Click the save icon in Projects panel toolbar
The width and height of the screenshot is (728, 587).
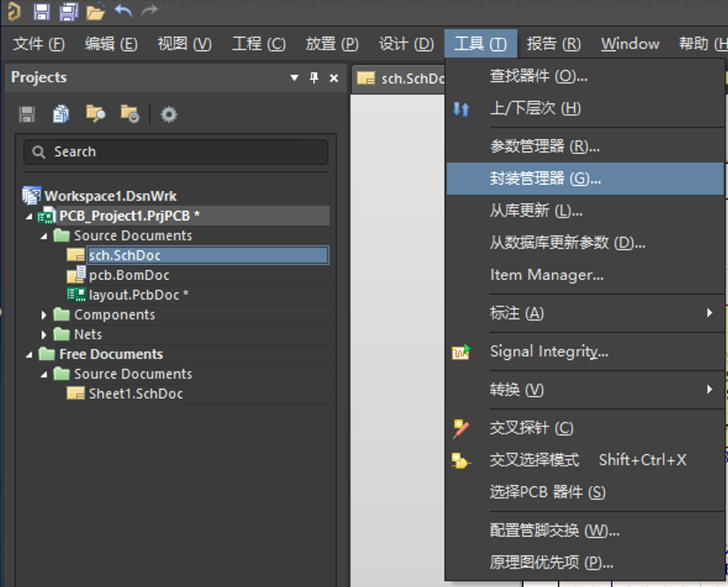tap(27, 114)
